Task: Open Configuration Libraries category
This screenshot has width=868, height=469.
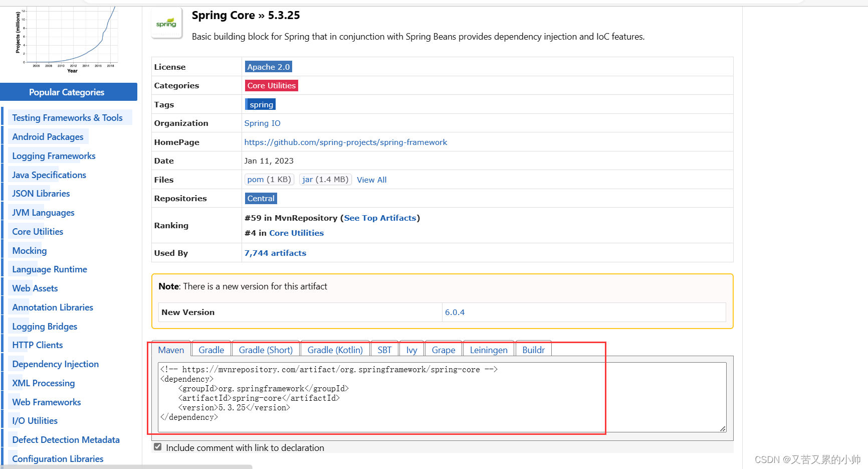Action: click(x=58, y=458)
